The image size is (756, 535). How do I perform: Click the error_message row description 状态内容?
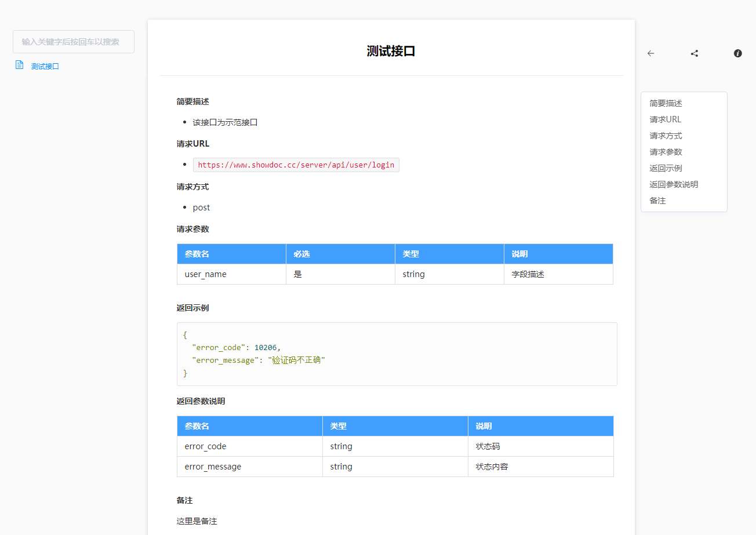490,466
